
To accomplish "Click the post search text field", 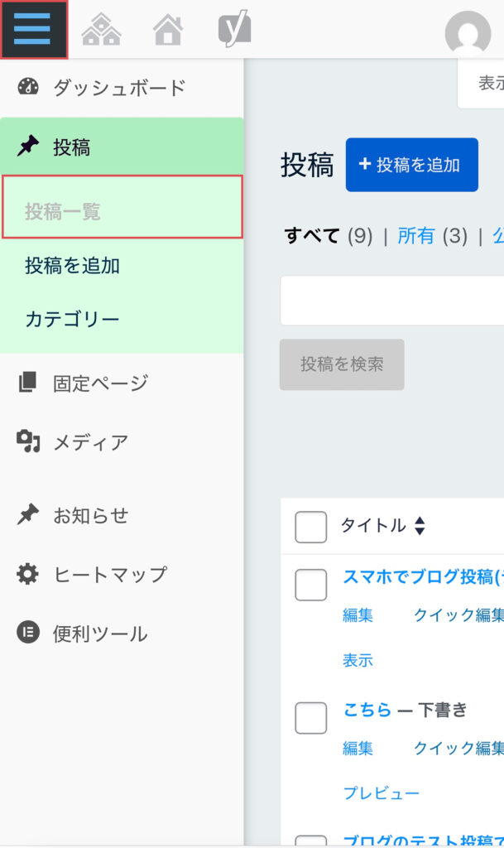I will click(392, 301).
